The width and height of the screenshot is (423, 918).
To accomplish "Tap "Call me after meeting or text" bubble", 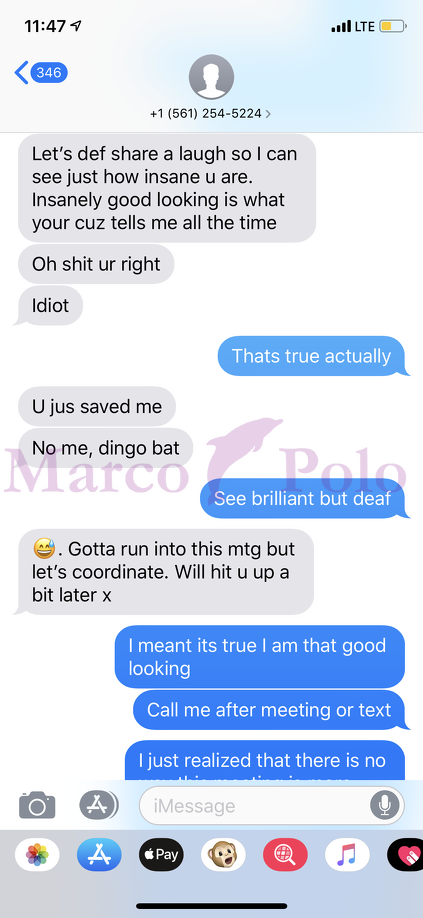I will pyautogui.click(x=269, y=710).
